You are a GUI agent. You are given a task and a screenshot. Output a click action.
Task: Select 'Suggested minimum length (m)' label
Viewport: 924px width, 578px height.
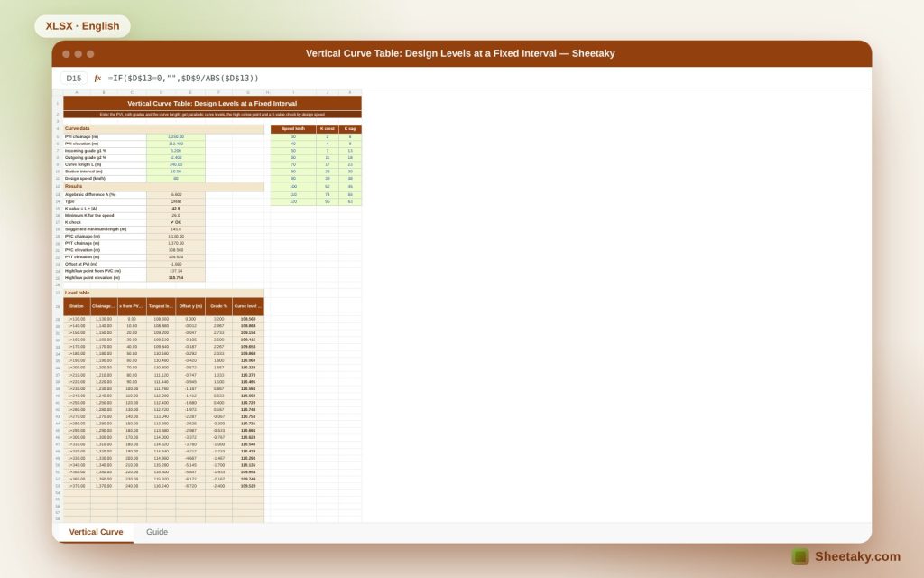[x=105, y=229]
